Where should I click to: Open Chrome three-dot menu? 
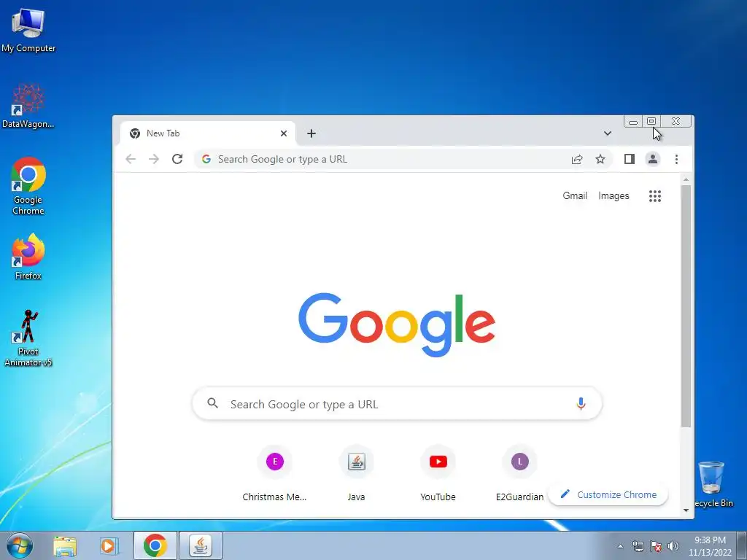676,159
